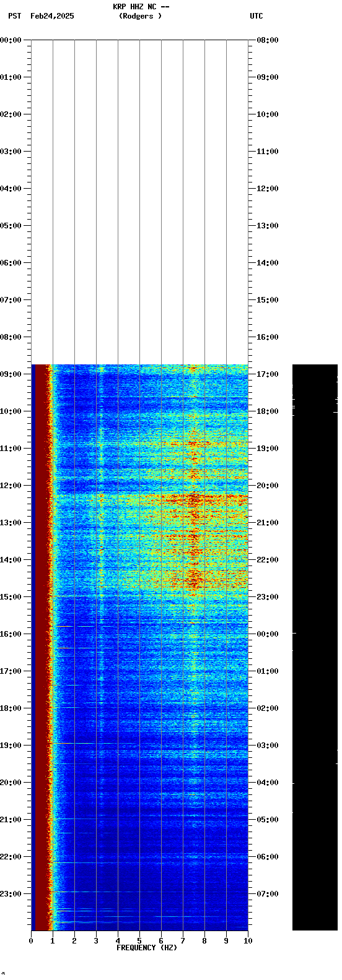
Task: Click the black amplitude panel beside the spectrogram
Action: [x=315, y=647]
